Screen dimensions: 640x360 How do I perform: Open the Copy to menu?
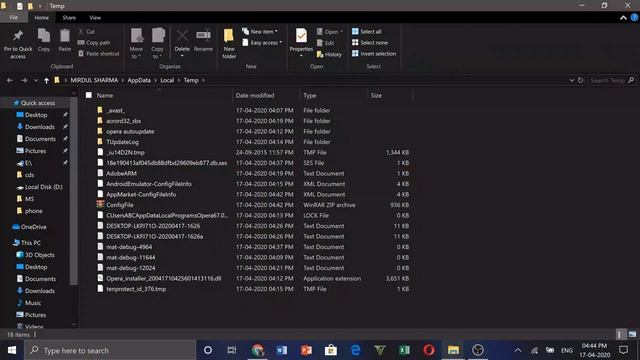click(158, 43)
